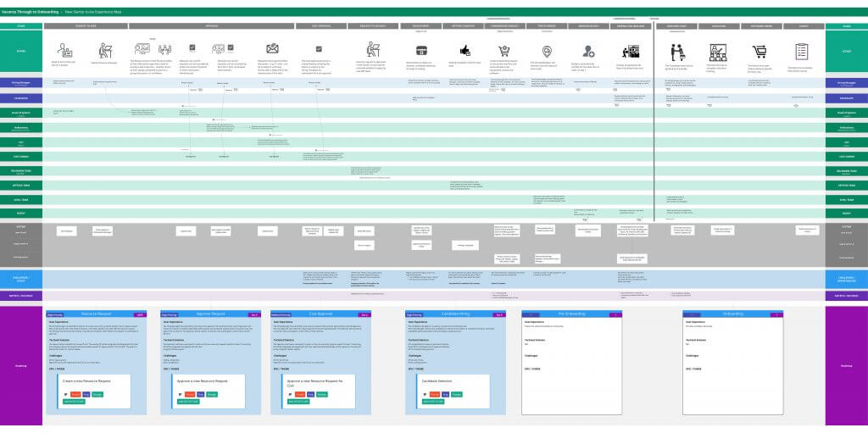Click red tag in Create a new Resource Request epic
868x433 pixels.
tap(75, 394)
